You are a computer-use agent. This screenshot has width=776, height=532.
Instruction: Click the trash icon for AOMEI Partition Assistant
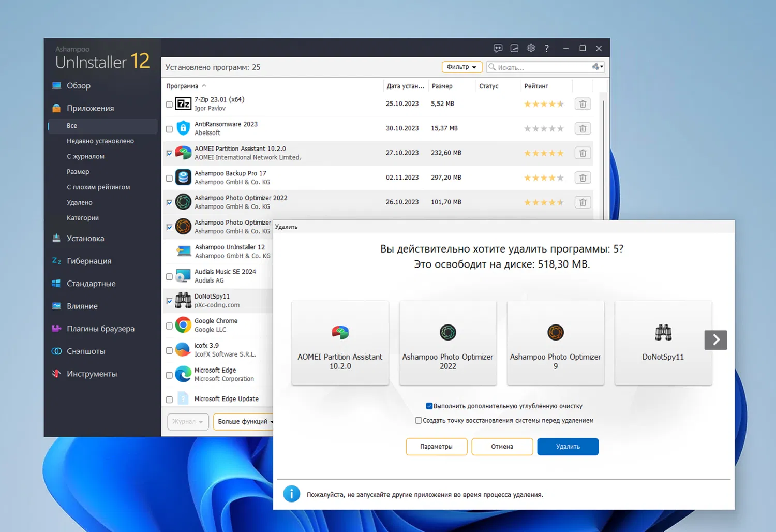pyautogui.click(x=583, y=153)
